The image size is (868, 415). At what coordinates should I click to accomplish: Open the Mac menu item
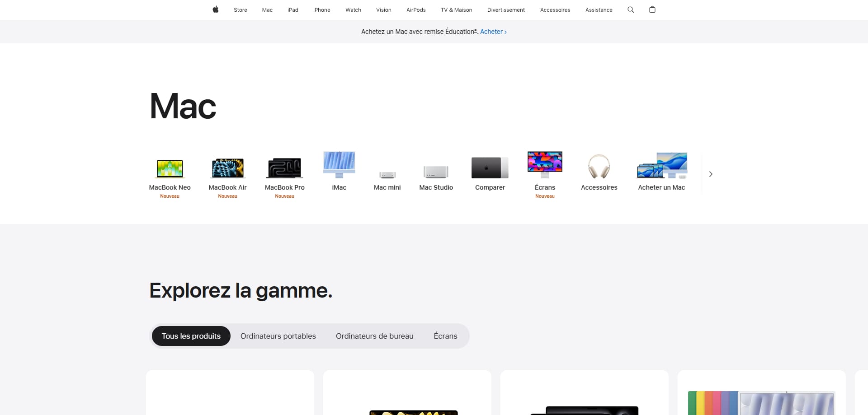[x=267, y=10]
